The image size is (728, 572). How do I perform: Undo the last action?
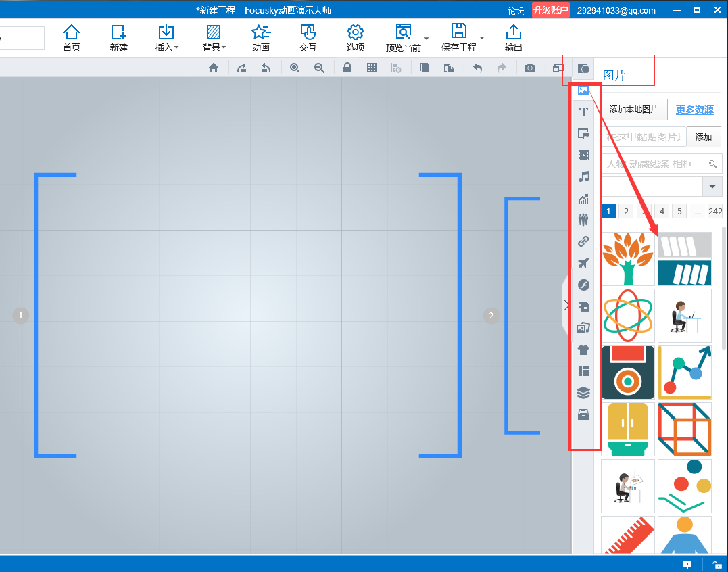[477, 68]
